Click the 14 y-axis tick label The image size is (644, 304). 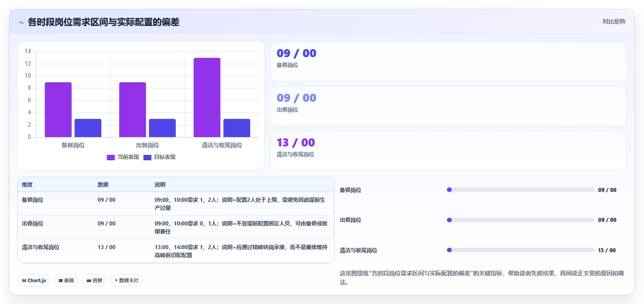(28, 51)
